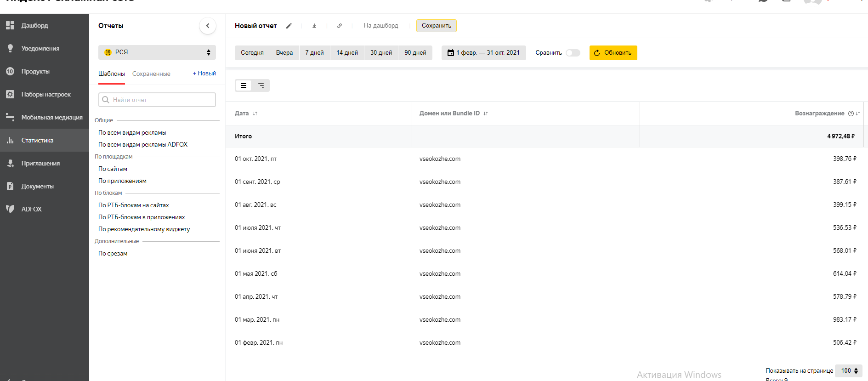Click the pencil icon to rename the report
Screen dimensions: 868x381
tap(289, 26)
